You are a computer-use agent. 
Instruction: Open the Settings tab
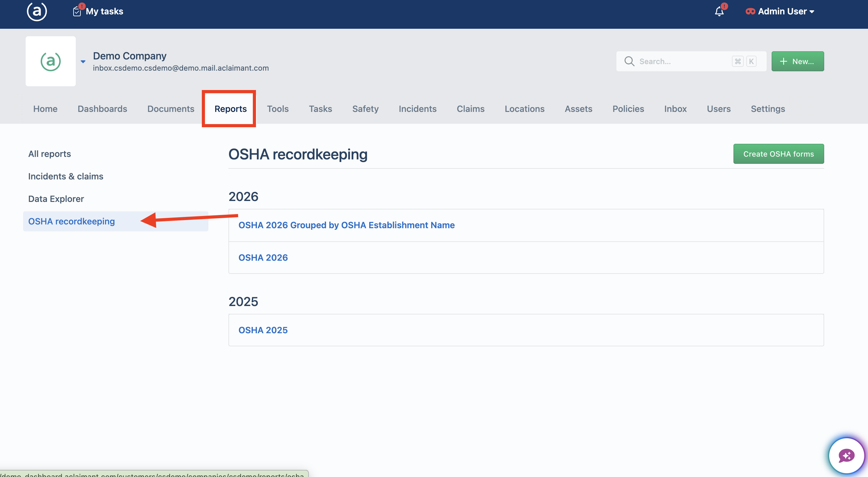[x=768, y=109]
